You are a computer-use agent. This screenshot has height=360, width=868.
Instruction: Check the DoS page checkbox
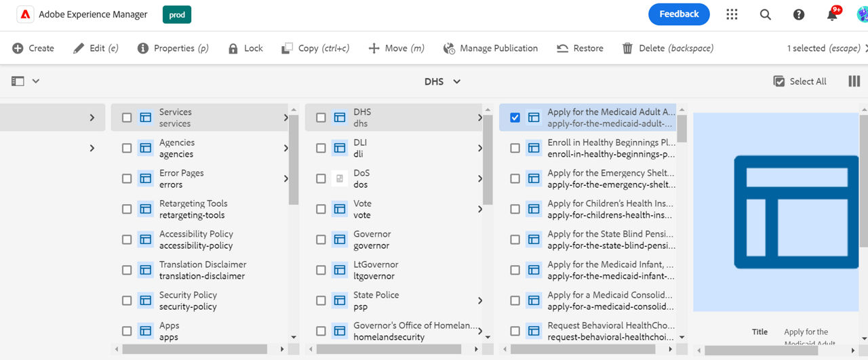pyautogui.click(x=321, y=178)
